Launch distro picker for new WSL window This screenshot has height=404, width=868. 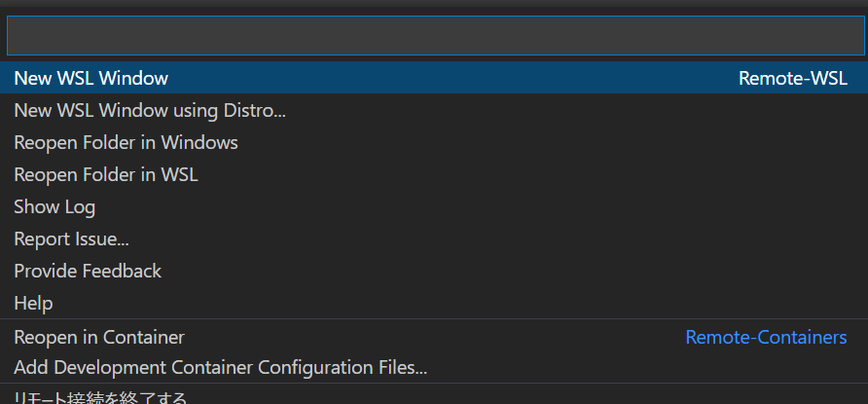coord(150,111)
